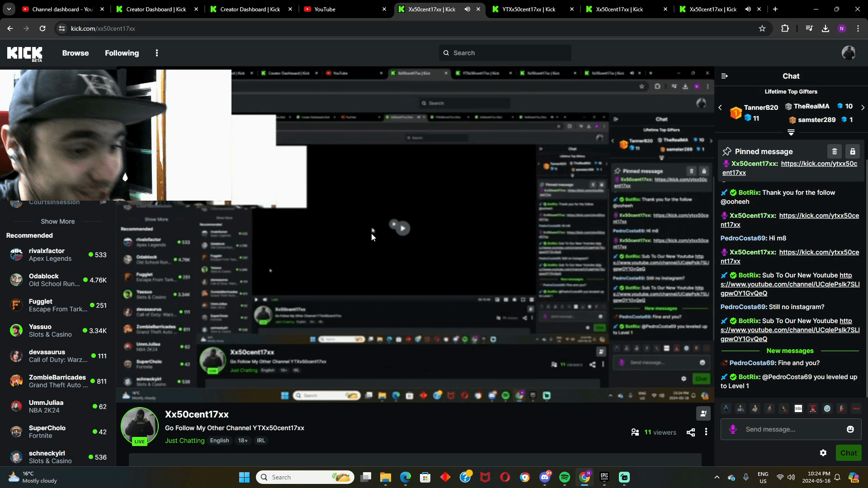This screenshot has width=868, height=488.
Task: Switch to the YTXx50cent17xx | Kick tab
Action: pos(533,9)
